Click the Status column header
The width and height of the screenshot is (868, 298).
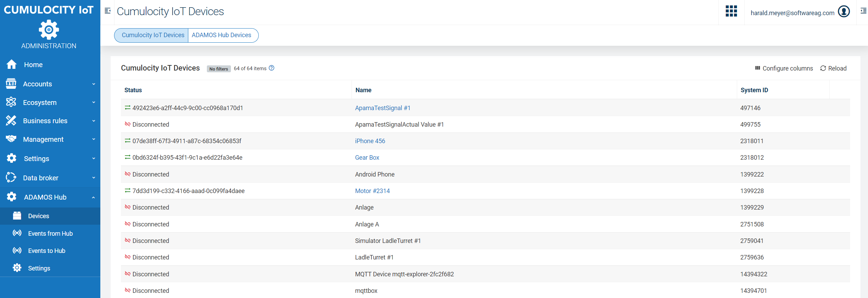click(133, 90)
